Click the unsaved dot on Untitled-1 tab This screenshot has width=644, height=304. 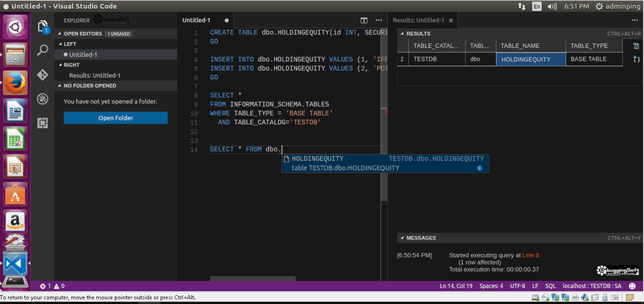[226, 20]
